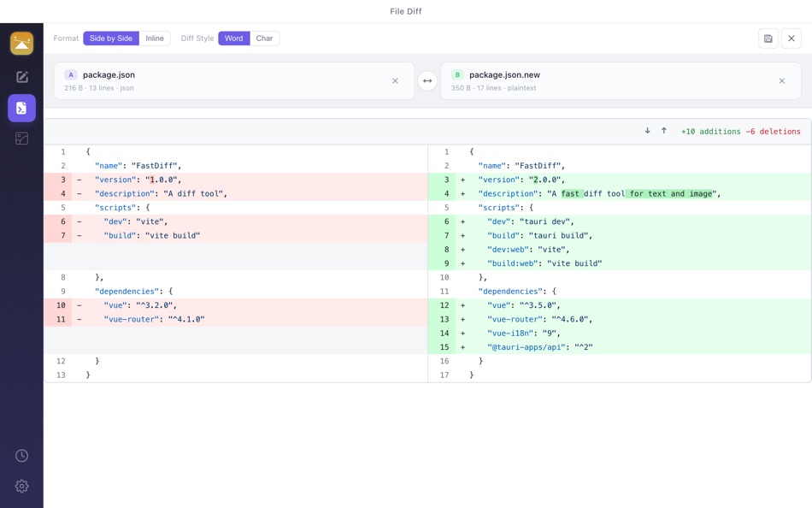Remove package.json file A
Screen dimensions: 812x508
click(x=395, y=81)
